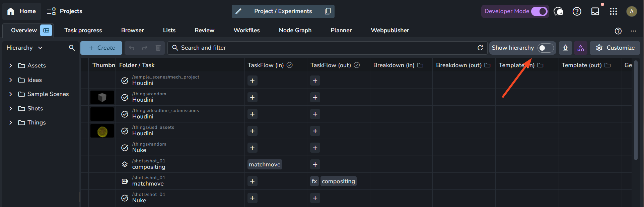The height and width of the screenshot is (207, 644).
Task: Switch to the Node Graph tab
Action: coord(295,30)
